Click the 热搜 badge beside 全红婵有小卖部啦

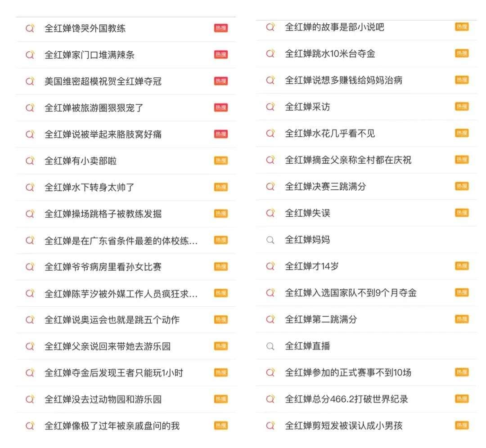tap(220, 161)
